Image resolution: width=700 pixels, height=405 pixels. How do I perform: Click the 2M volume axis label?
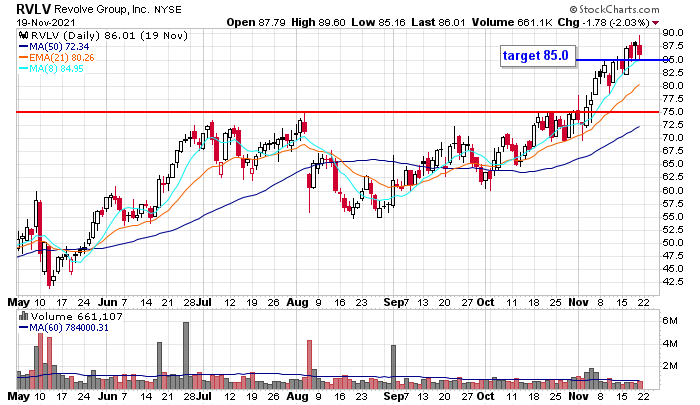pos(670,366)
